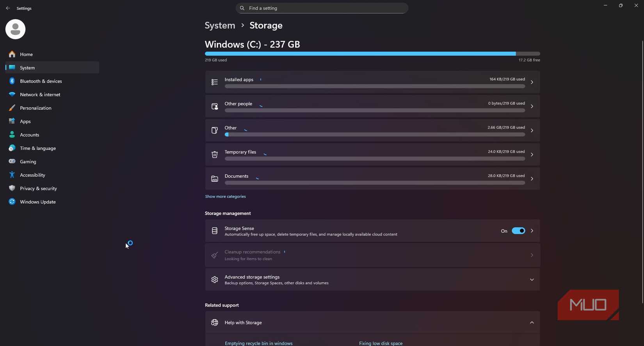
Task: Click the Windows (C:) storage usage bar
Action: 372,54
